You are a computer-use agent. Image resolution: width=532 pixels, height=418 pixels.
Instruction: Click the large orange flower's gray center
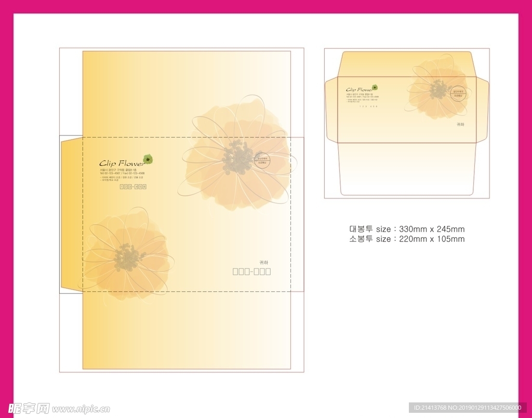tap(237, 157)
